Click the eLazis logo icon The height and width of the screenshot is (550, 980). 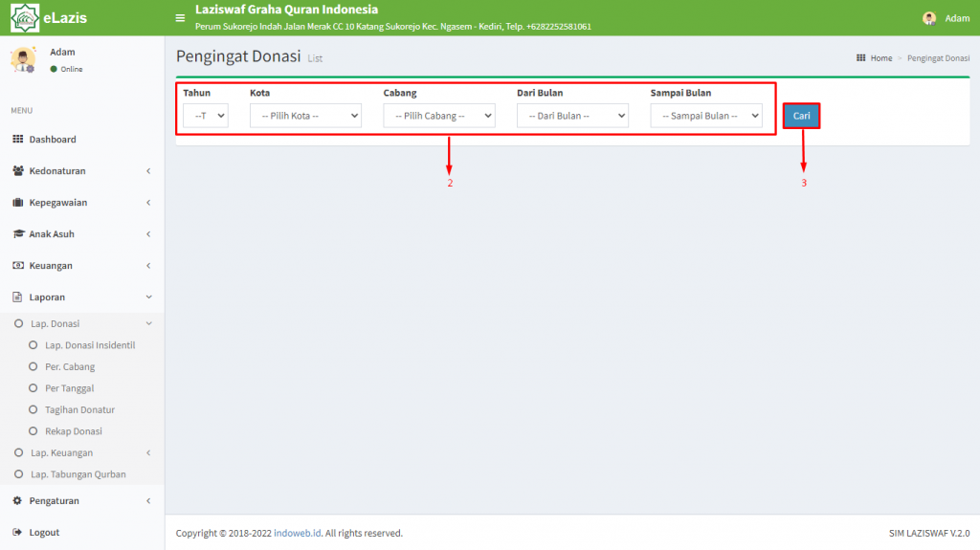pos(24,17)
